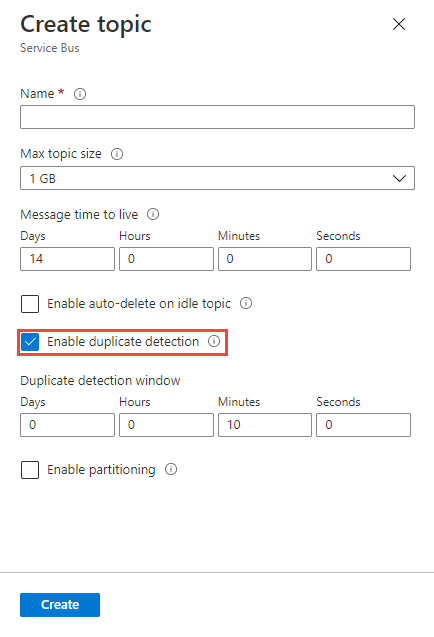This screenshot has width=434, height=637.
Task: Uncheck Enable duplicate detection
Action: tap(30, 342)
